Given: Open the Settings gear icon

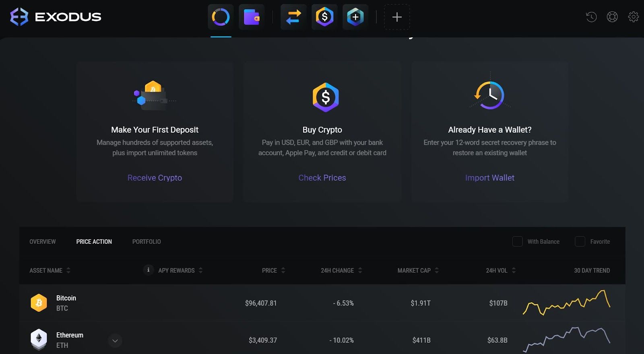Looking at the screenshot, I should click(x=633, y=17).
